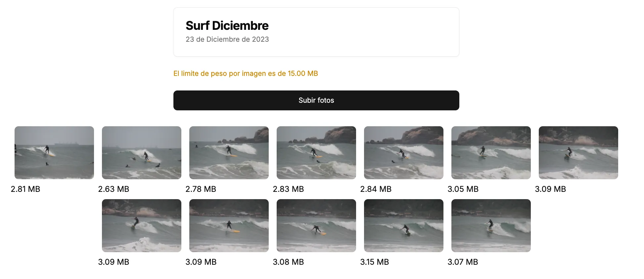
Task: Click the 3.07 MB size label
Action: (463, 262)
